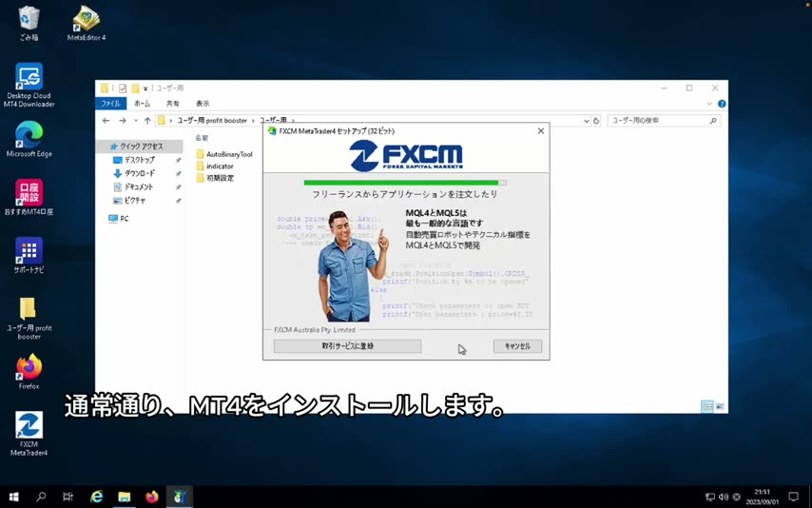Click the 名前 column header

pyautogui.click(x=202, y=138)
